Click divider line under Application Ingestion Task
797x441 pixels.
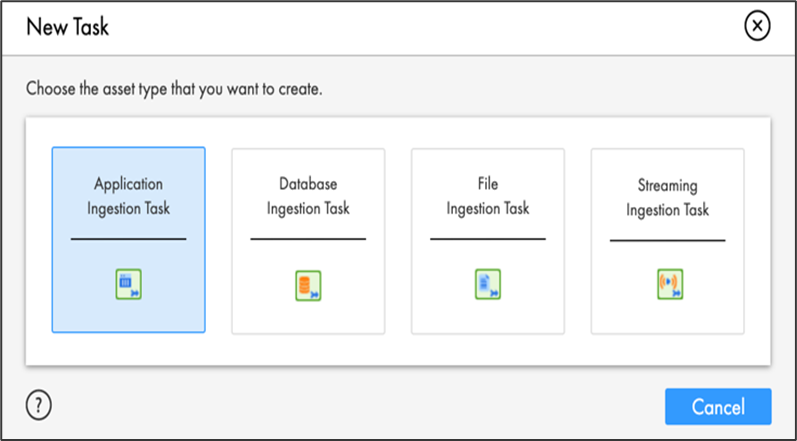[129, 239]
